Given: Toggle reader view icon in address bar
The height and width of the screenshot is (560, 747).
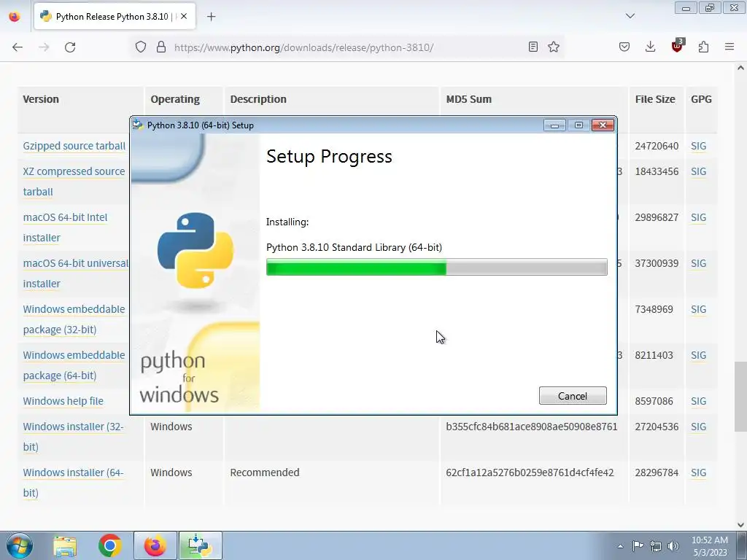Looking at the screenshot, I should coord(533,47).
